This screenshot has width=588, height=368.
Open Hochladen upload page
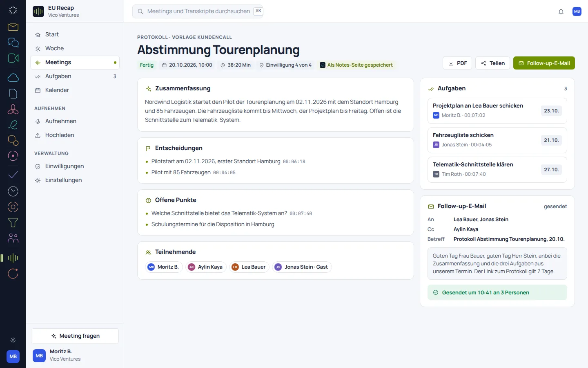coord(75,135)
